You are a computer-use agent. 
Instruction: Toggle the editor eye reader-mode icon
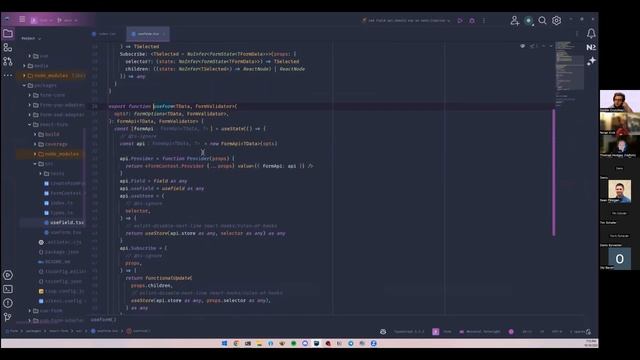point(522,46)
